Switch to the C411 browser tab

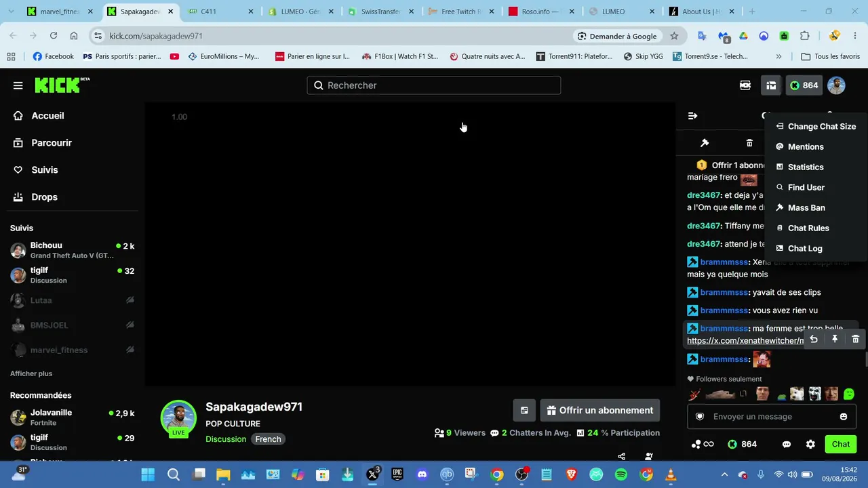[222, 12]
